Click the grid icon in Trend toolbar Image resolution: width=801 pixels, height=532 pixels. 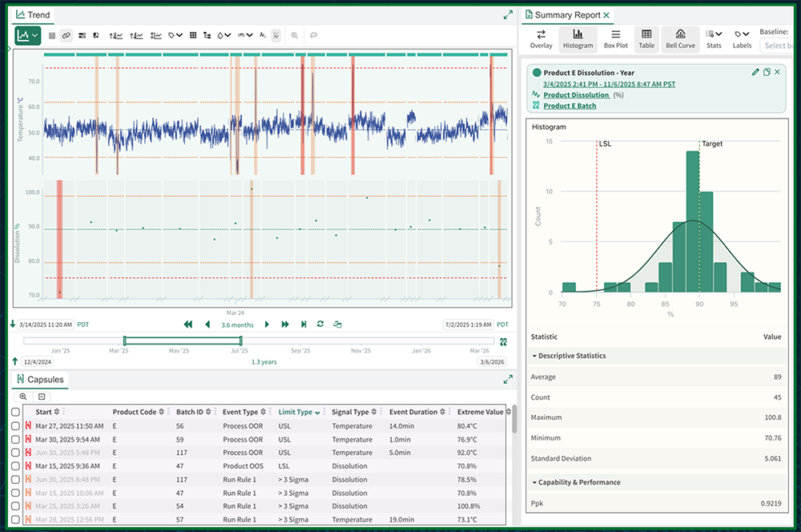coord(193,36)
